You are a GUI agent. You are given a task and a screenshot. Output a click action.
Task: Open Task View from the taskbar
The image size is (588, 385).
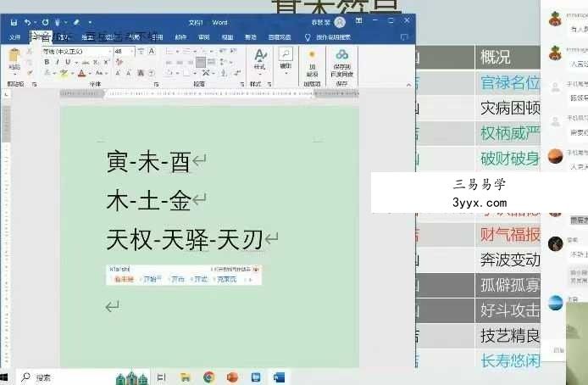[161, 377]
